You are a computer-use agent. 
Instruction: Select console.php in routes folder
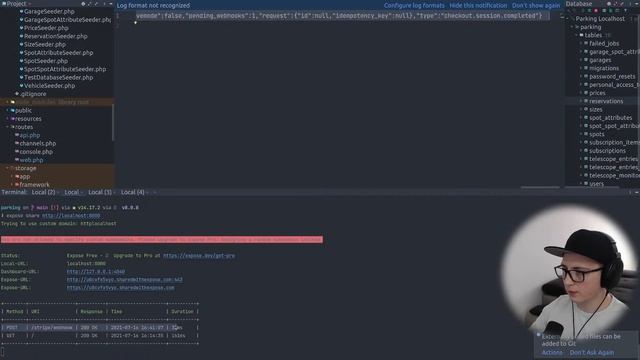tap(36, 151)
